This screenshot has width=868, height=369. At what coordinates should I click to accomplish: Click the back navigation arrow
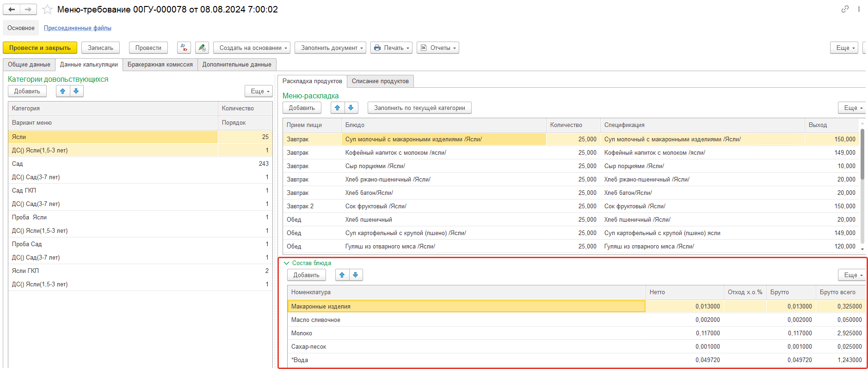tap(12, 9)
